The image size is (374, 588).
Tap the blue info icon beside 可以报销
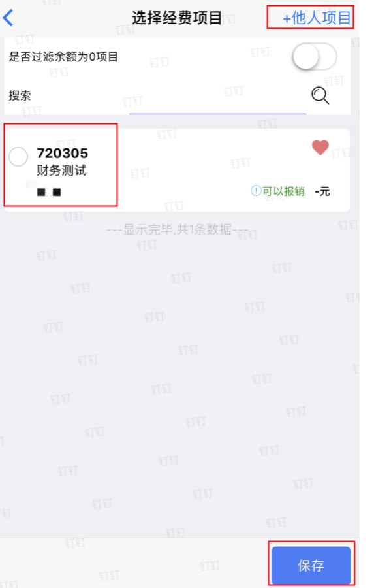click(x=256, y=191)
